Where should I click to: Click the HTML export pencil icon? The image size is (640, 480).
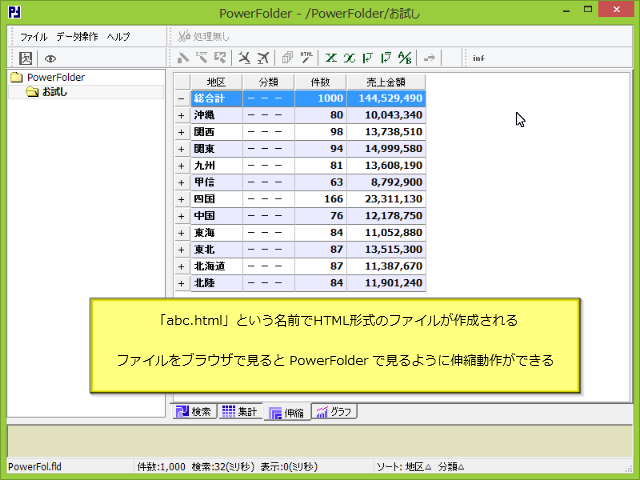point(307,58)
